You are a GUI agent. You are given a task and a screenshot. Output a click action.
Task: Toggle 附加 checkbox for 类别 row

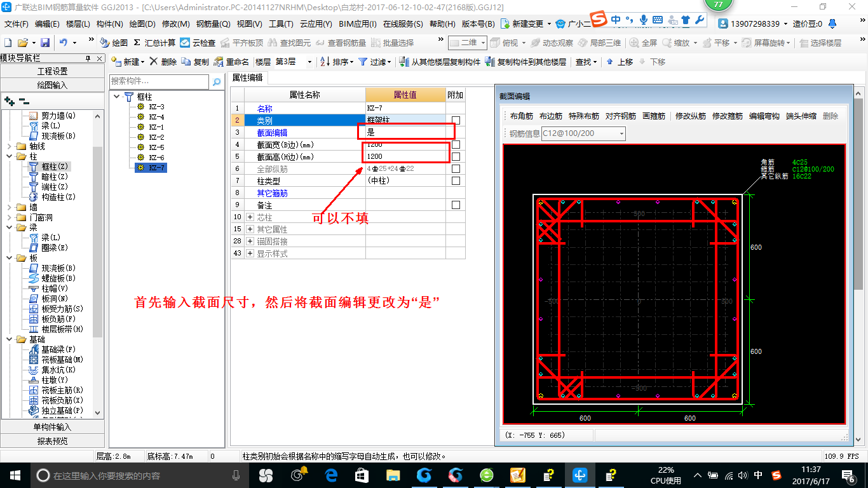(456, 120)
